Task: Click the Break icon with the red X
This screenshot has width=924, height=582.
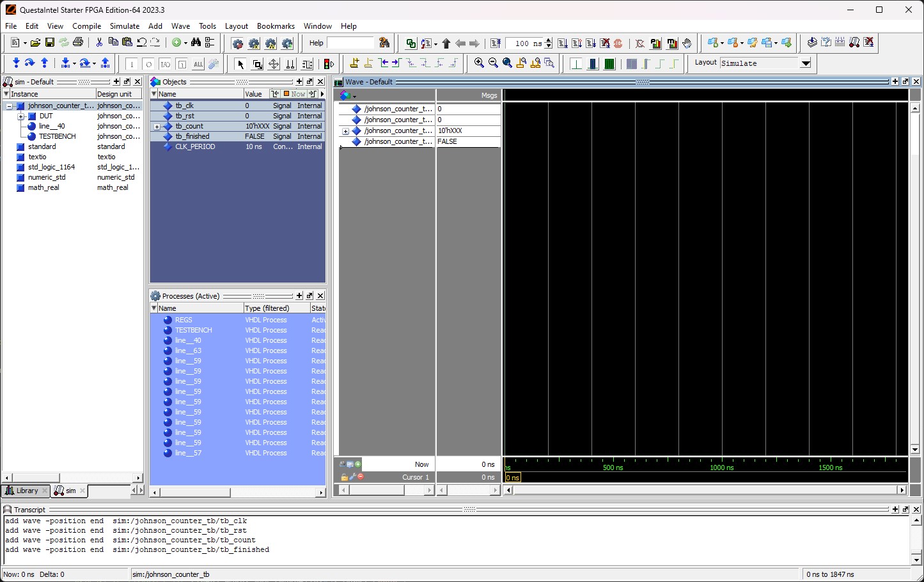Action: click(x=605, y=43)
